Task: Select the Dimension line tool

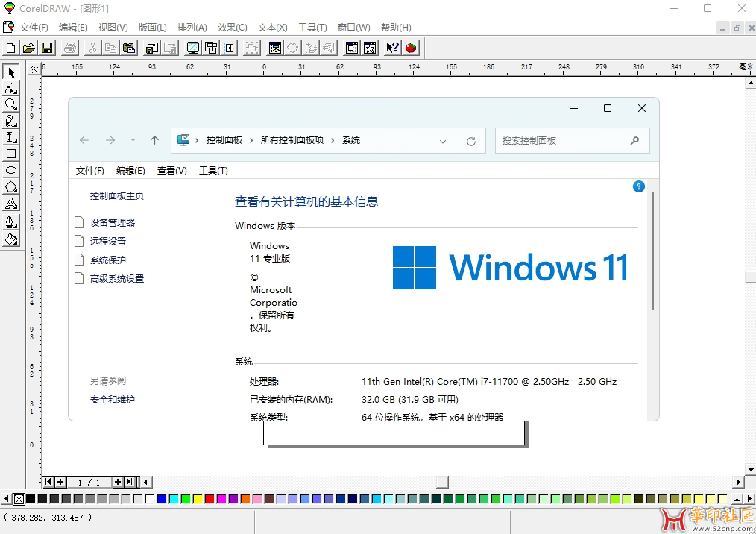Action: [x=11, y=137]
